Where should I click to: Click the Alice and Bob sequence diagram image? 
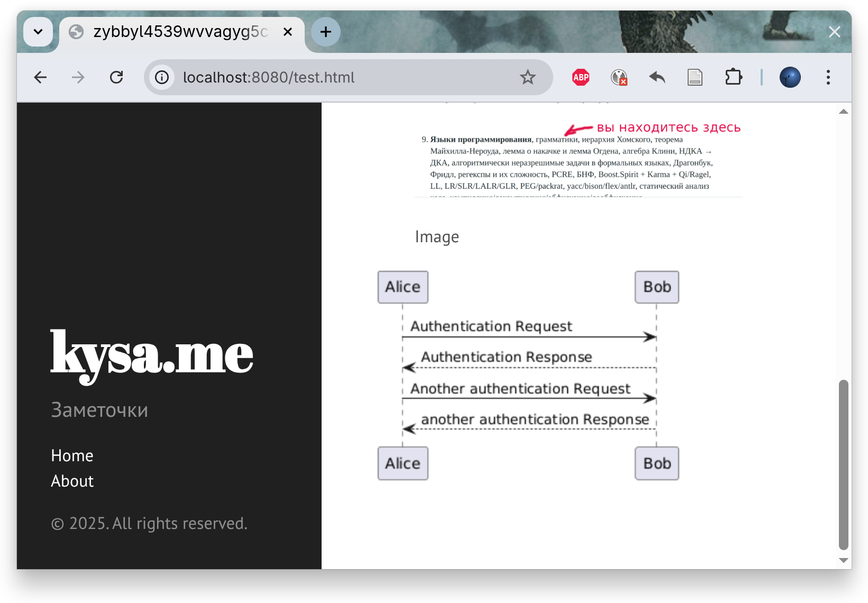pos(528,376)
